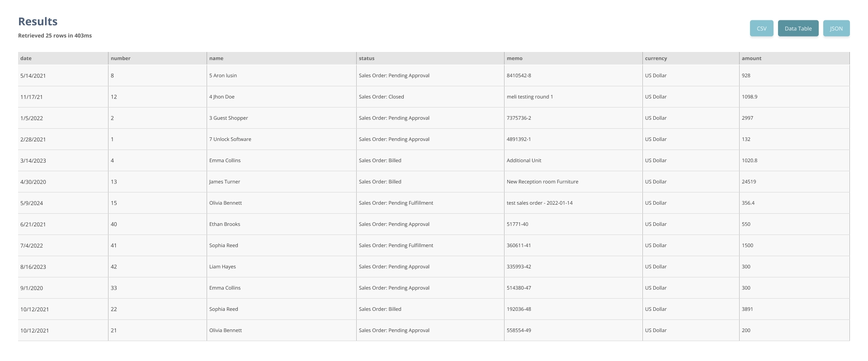Click the date cell 7/4/2022
Screen dimensions: 868x361
pos(32,245)
